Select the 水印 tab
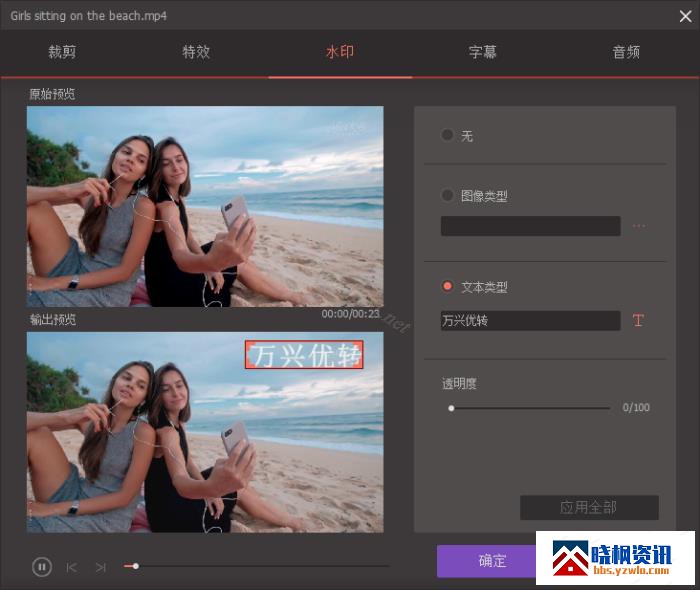 pos(340,52)
